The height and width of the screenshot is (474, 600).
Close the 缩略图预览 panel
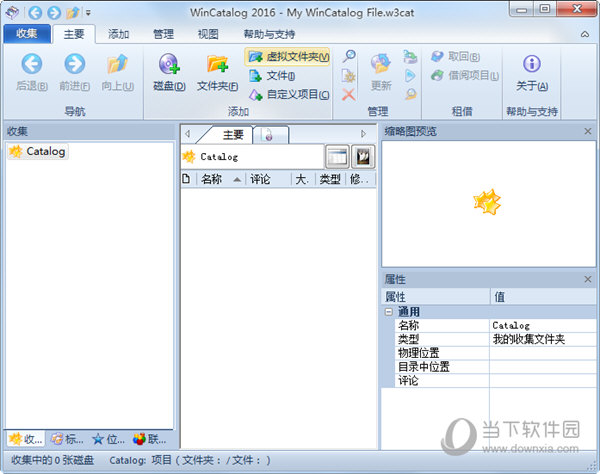588,131
